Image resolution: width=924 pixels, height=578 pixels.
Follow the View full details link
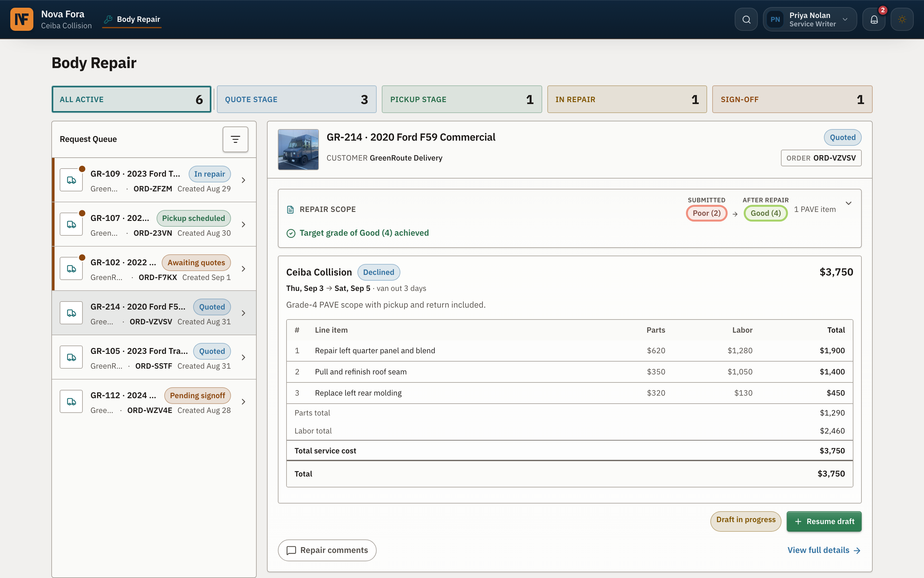824,550
